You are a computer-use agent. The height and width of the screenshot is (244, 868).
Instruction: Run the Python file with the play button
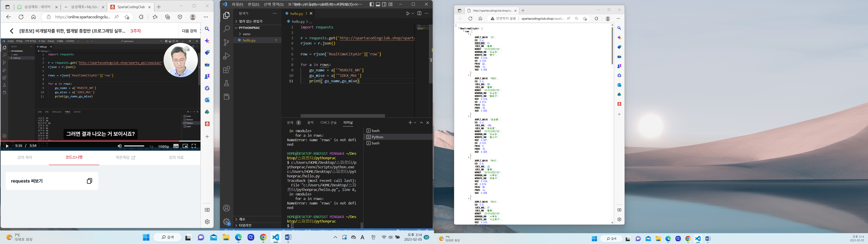coord(408,14)
